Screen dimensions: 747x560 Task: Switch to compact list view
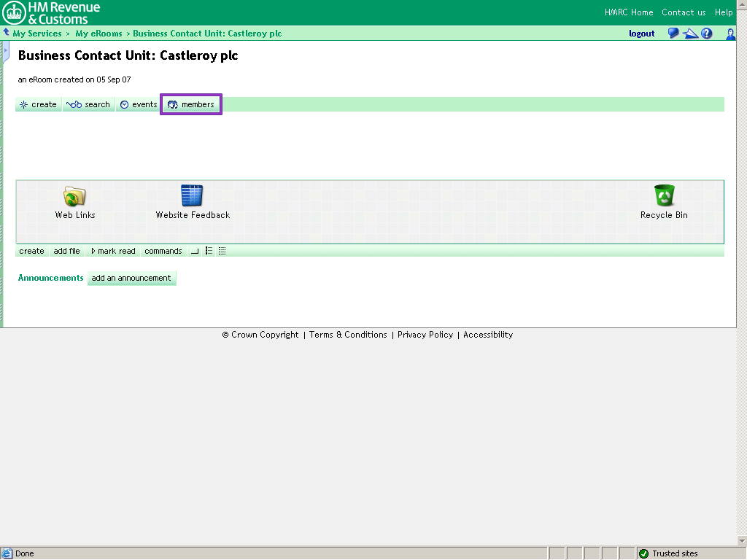tap(209, 251)
